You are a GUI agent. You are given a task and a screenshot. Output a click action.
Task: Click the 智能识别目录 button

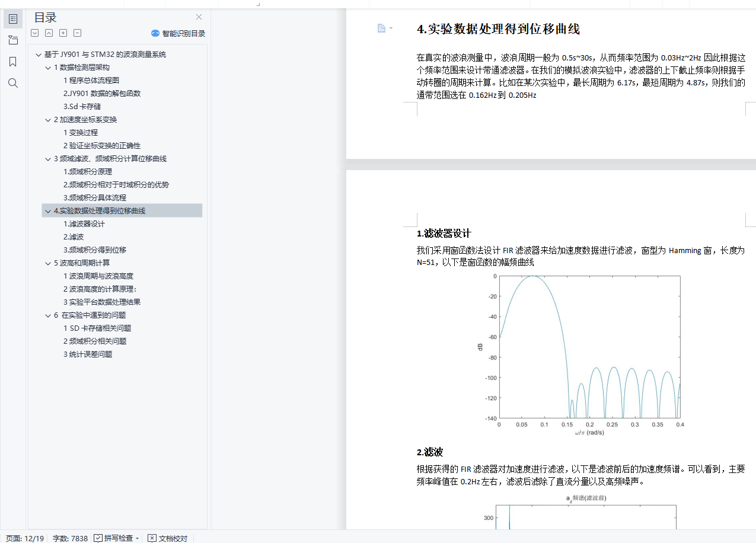(x=178, y=34)
